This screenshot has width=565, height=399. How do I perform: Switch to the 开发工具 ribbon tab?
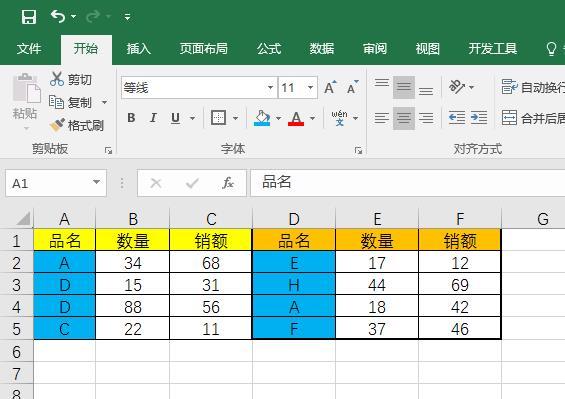click(x=493, y=49)
